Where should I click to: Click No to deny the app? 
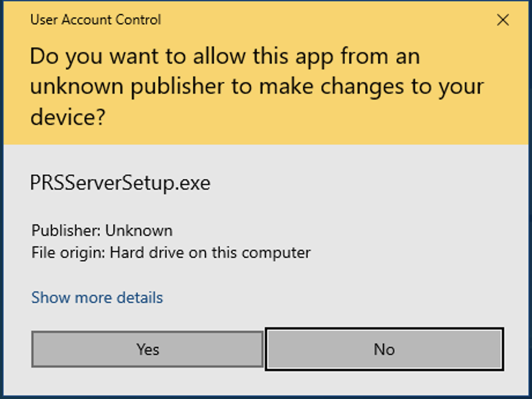385,349
